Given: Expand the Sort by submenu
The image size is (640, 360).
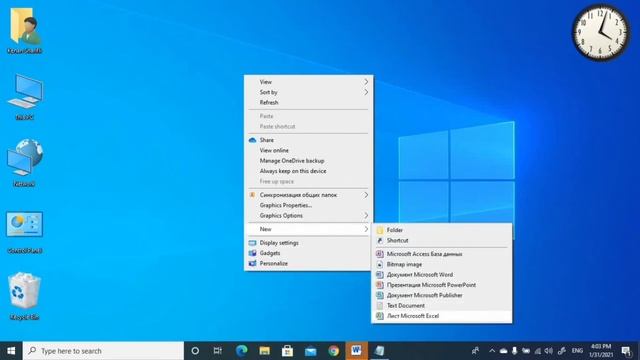Looking at the screenshot, I should coord(308,92).
